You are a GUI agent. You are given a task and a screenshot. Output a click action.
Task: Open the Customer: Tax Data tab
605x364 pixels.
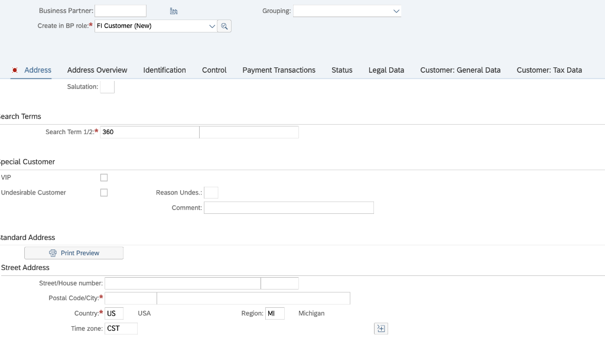(549, 70)
